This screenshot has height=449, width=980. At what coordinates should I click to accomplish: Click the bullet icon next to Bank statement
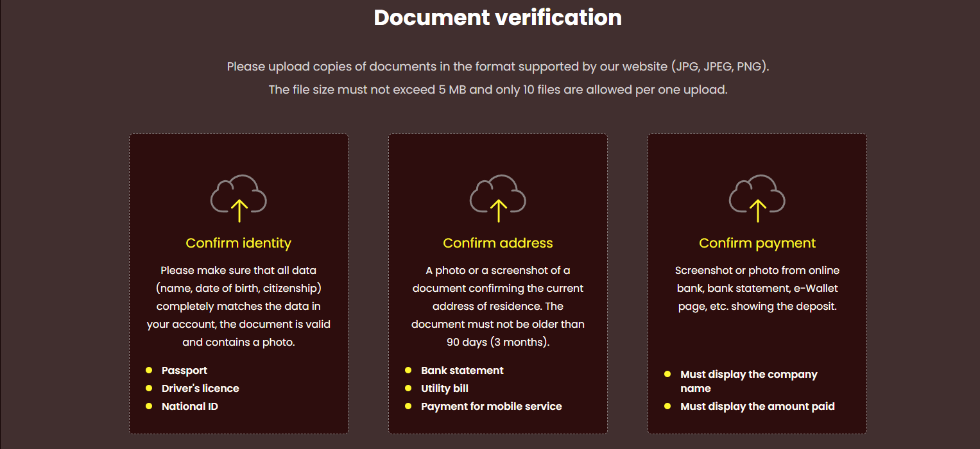(409, 370)
